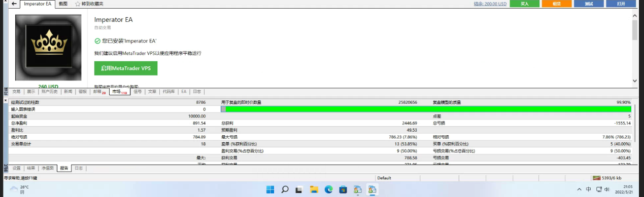Click the orange 租赁 button
The height and width of the screenshot is (197, 644).
tap(556, 4)
